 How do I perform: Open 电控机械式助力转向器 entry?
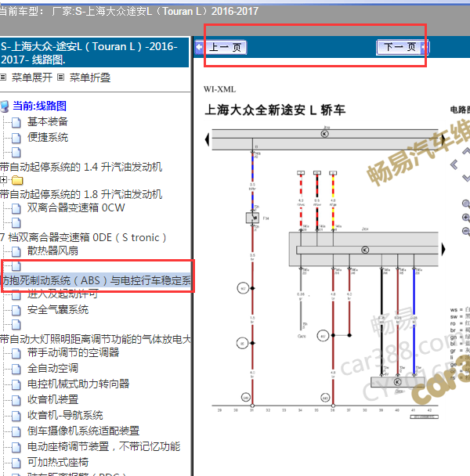click(x=78, y=384)
